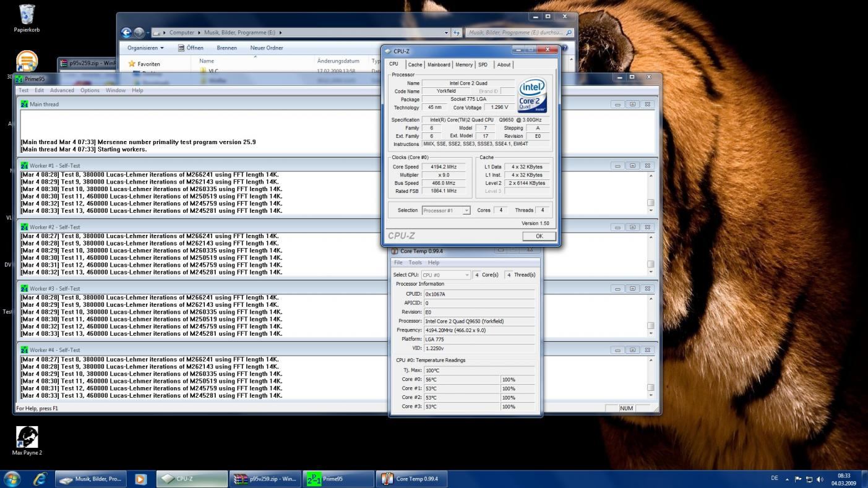Click the scroll-up arrow in Worker #1
Image resolution: width=868 pixels, height=488 pixels.
(x=650, y=176)
